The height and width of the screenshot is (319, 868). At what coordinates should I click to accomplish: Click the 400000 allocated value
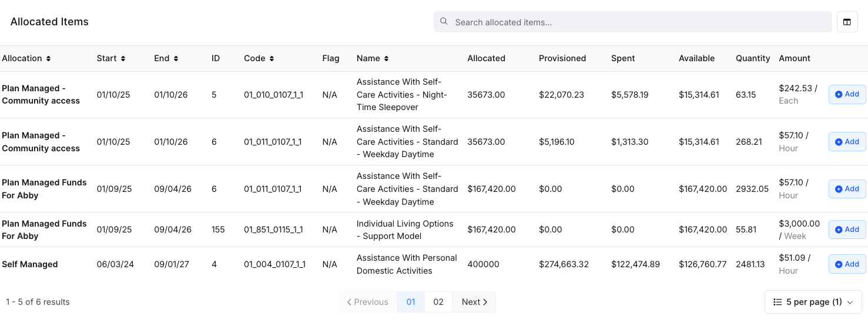483,264
